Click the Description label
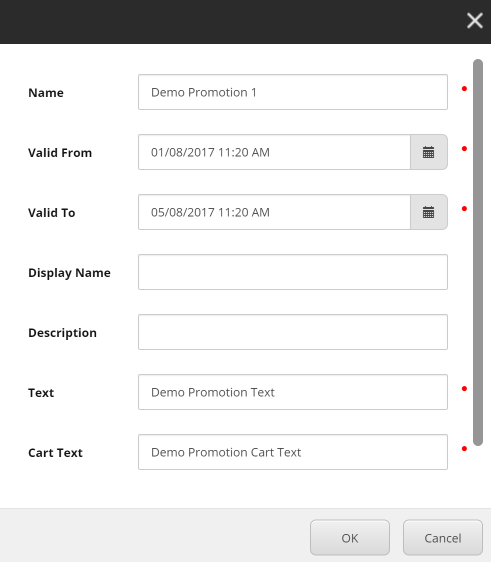The height and width of the screenshot is (562, 491). pyautogui.click(x=62, y=333)
